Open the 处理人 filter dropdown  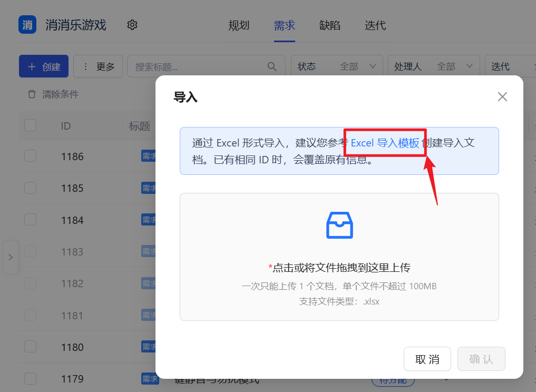click(434, 66)
